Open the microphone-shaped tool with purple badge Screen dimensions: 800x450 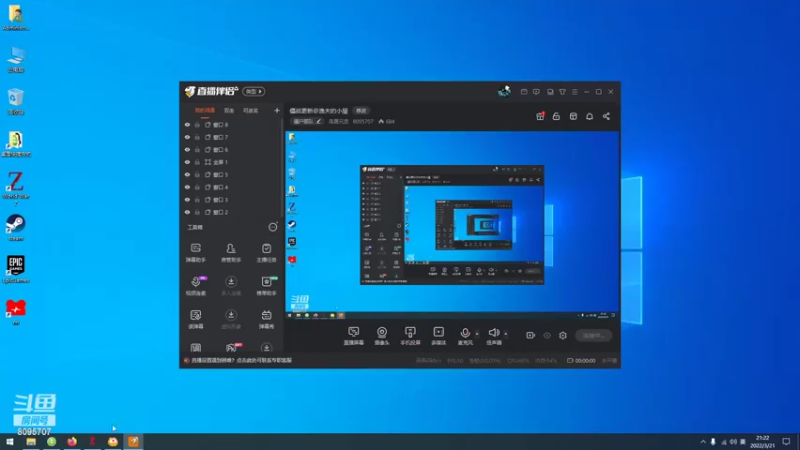196,286
